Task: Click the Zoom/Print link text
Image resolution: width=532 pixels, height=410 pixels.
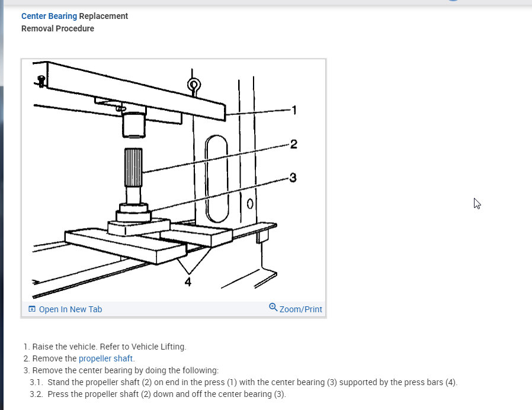Action: point(300,309)
